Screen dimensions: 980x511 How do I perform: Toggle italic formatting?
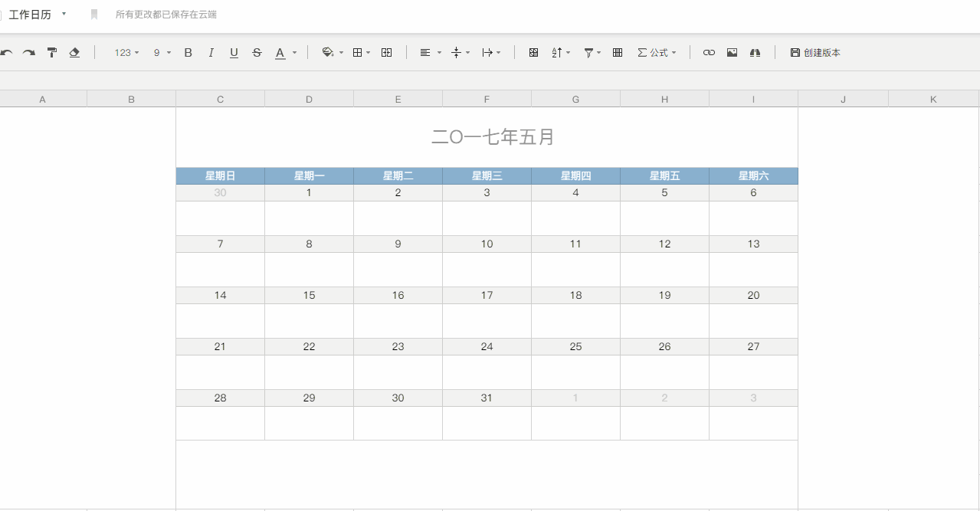[x=211, y=53]
